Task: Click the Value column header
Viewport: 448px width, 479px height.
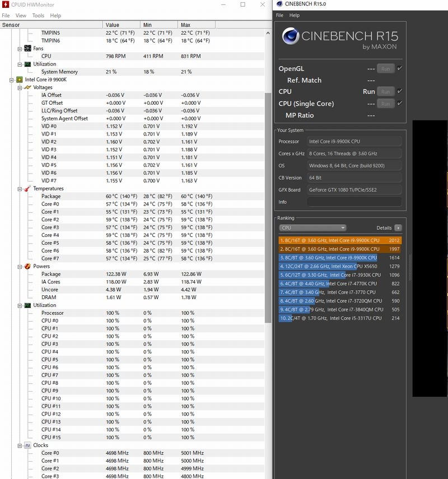Action: [x=122, y=25]
